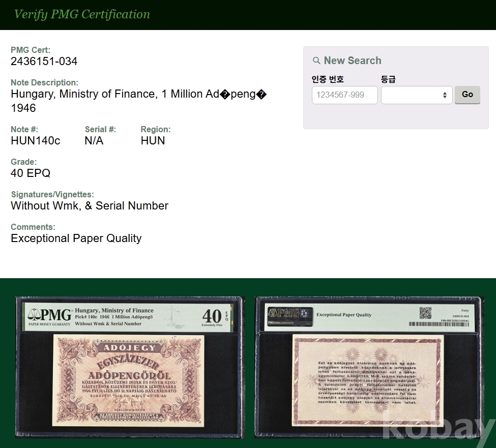
Task: Click the QR code on back label
Action: coord(425,313)
